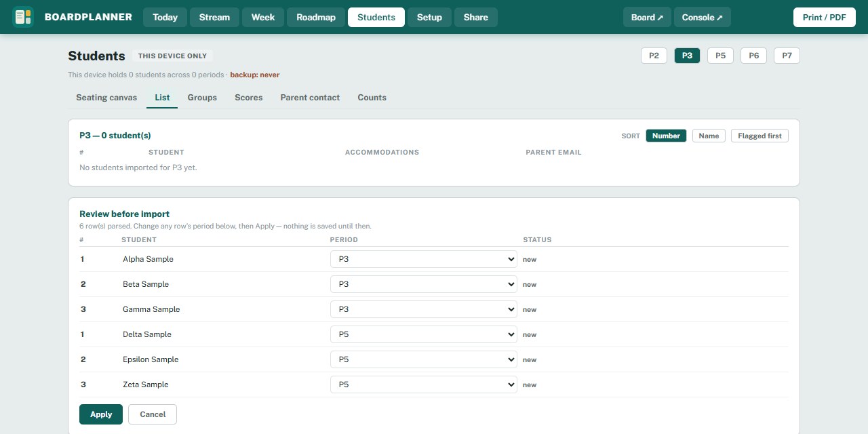Screen dimensions: 868x434
Task: Select period P7
Action: 787,56
